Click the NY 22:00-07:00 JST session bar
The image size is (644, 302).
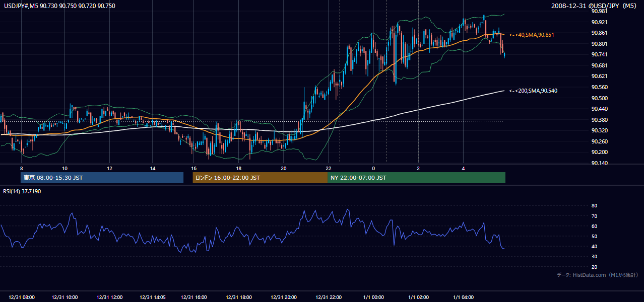click(416, 178)
